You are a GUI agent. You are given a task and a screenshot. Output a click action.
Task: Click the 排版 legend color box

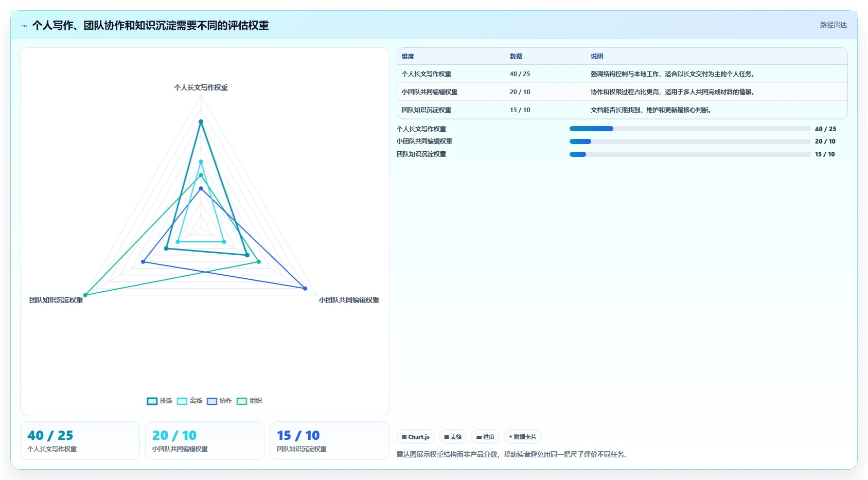coord(152,401)
